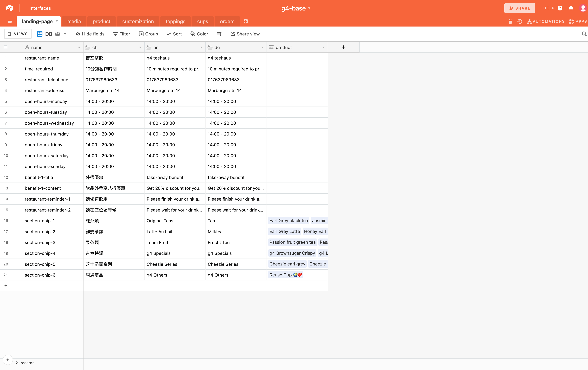Viewport: 588px width, 370px height.
Task: Click the SHARE button
Action: click(x=520, y=8)
